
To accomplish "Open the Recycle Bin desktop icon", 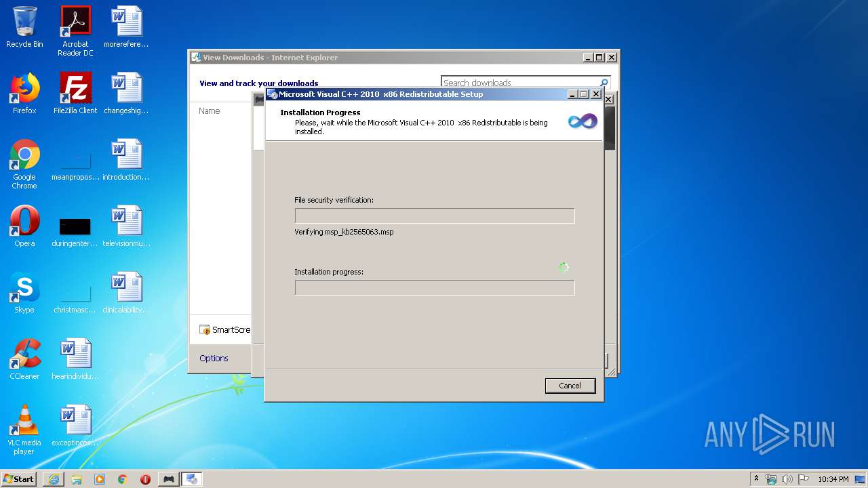I will tap(24, 27).
